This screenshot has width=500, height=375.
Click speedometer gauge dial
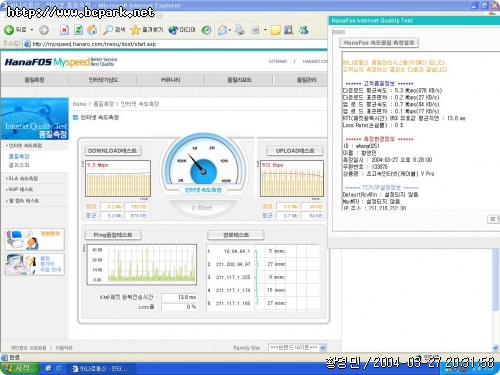tap(203, 160)
